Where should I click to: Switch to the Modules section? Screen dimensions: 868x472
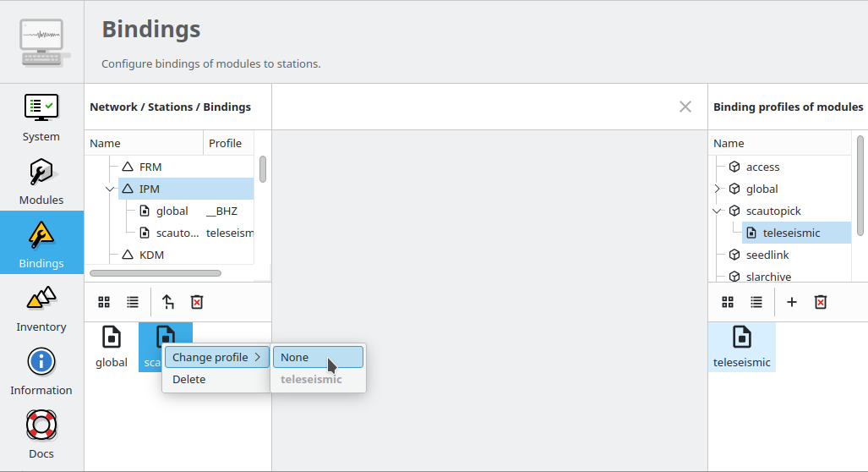(x=41, y=180)
